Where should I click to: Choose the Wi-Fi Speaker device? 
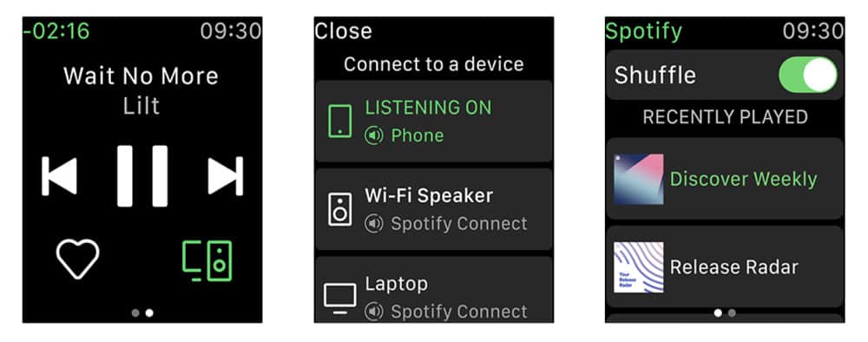(x=433, y=209)
